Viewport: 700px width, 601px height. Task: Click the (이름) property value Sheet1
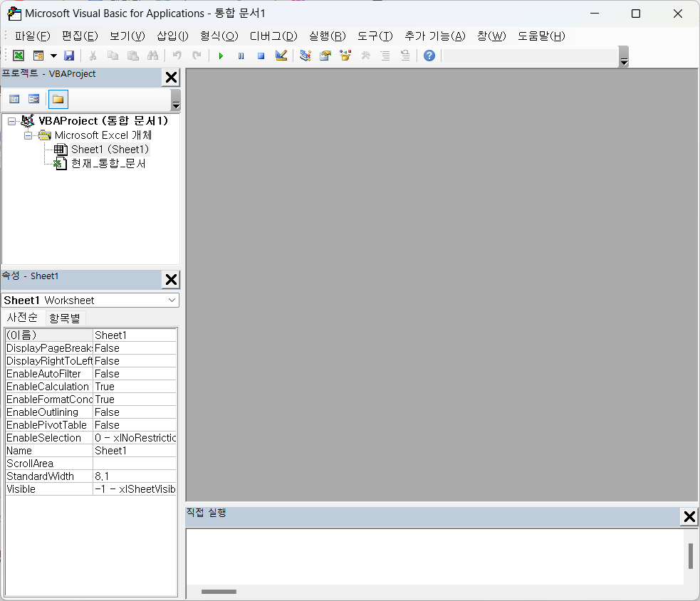135,335
